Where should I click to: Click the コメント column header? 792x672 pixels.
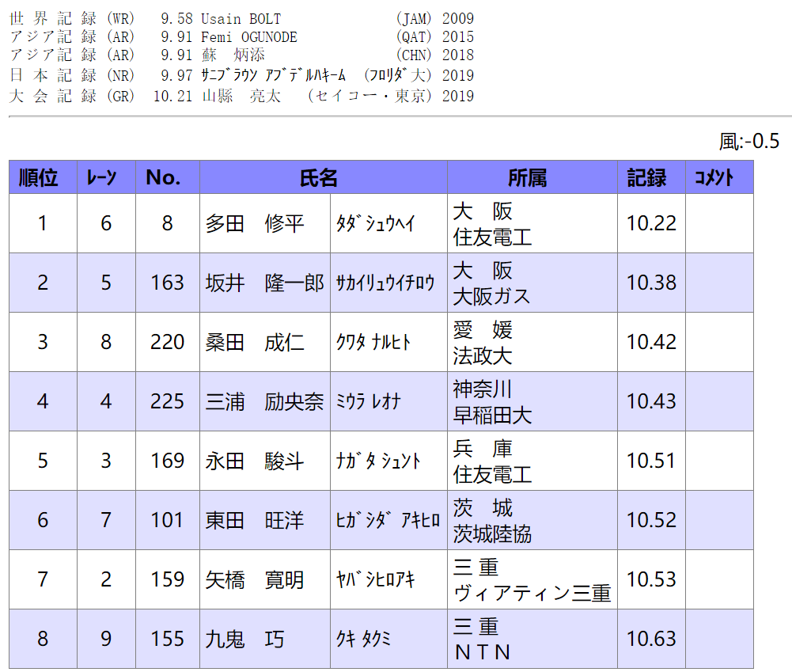point(718,177)
